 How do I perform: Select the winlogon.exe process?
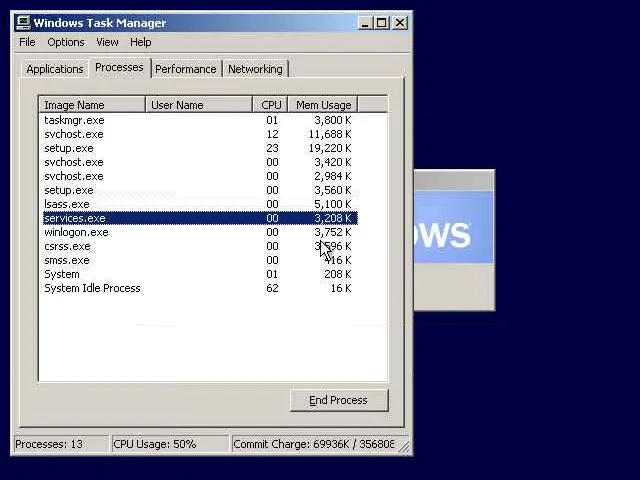click(x=200, y=232)
